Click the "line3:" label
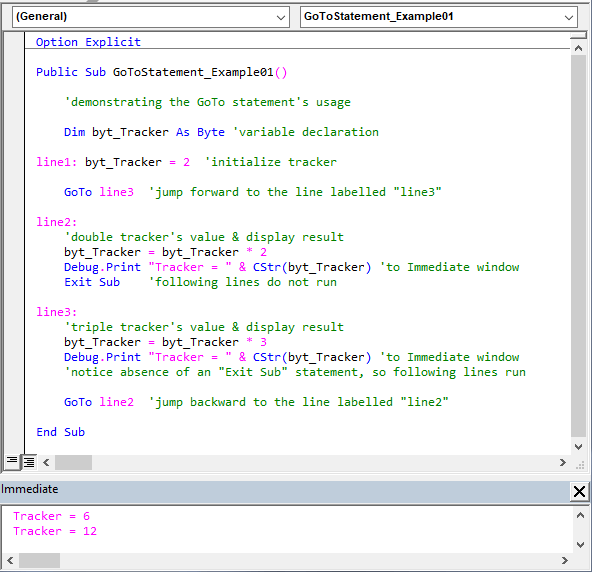592x572 pixels. point(57,312)
